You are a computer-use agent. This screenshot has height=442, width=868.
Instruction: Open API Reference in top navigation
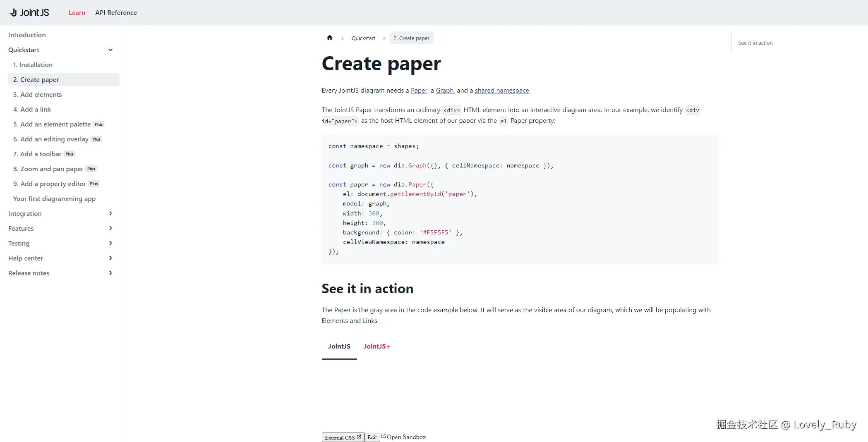tap(116, 12)
